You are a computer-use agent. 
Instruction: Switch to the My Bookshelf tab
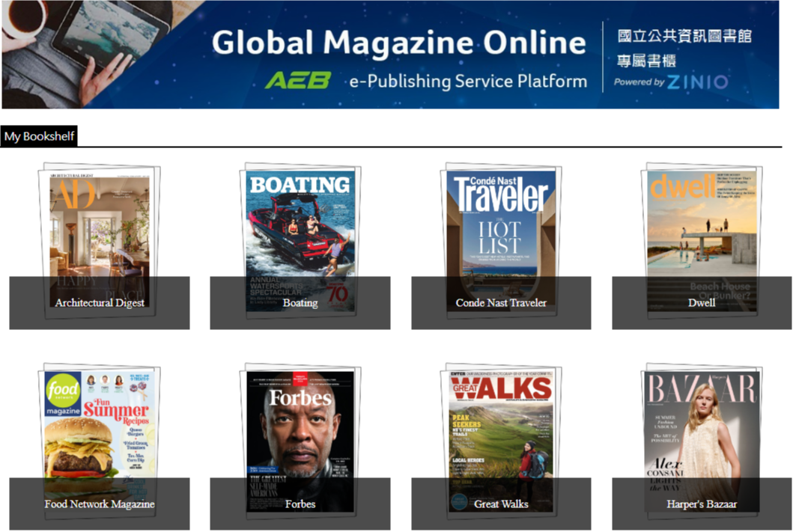39,136
